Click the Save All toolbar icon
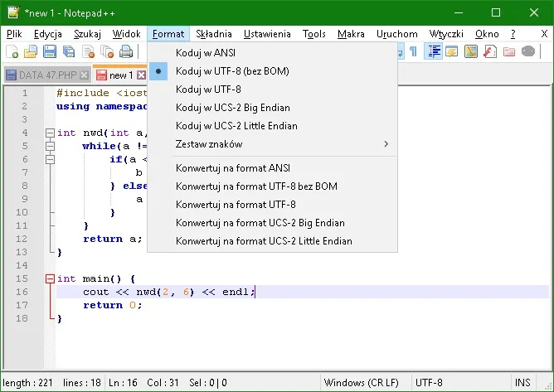 [67, 52]
